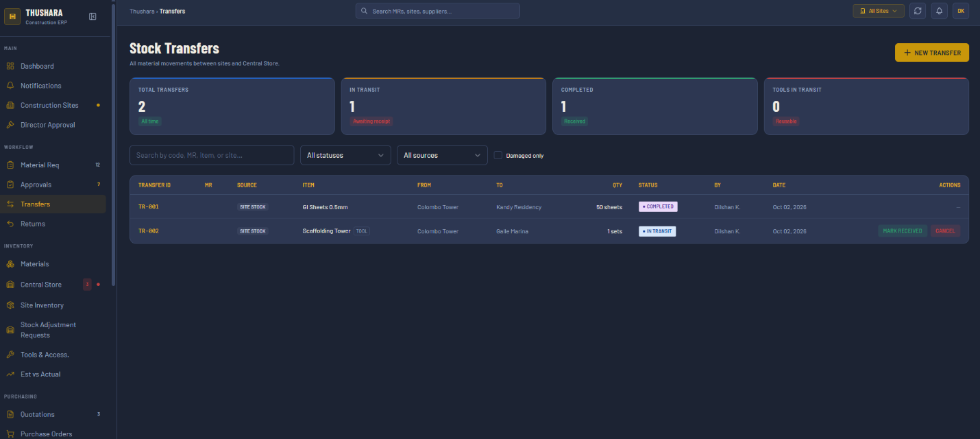Click the GI Sheets 0.5mm item
This screenshot has width=980, height=439.
pos(325,206)
